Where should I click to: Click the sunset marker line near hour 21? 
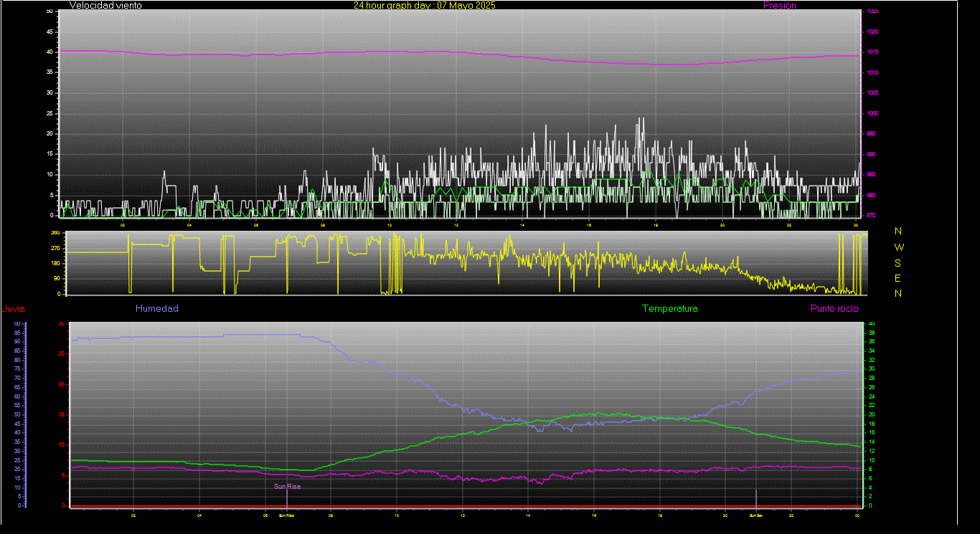[756, 497]
